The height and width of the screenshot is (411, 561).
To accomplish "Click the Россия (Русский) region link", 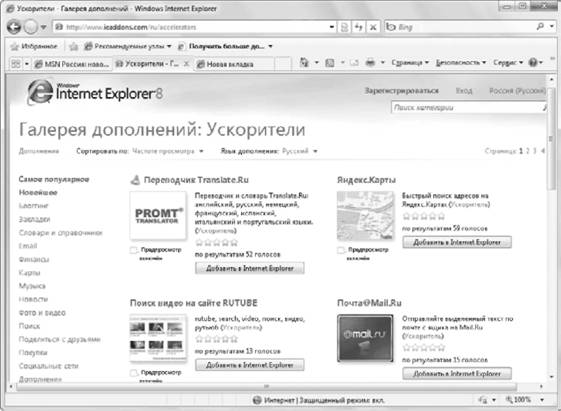I will pyautogui.click(x=517, y=91).
